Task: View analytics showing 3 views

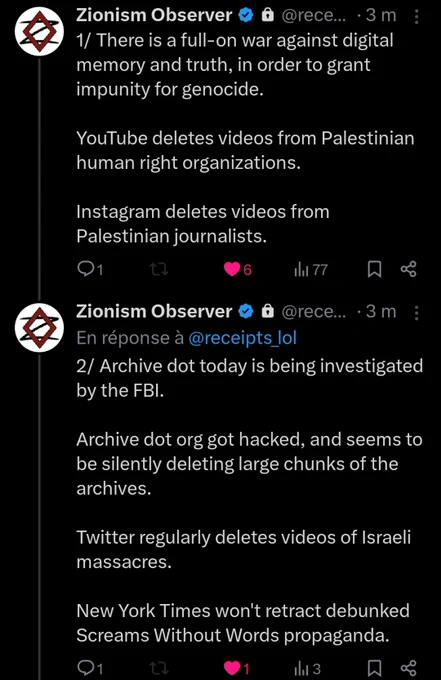Action: click(x=307, y=668)
